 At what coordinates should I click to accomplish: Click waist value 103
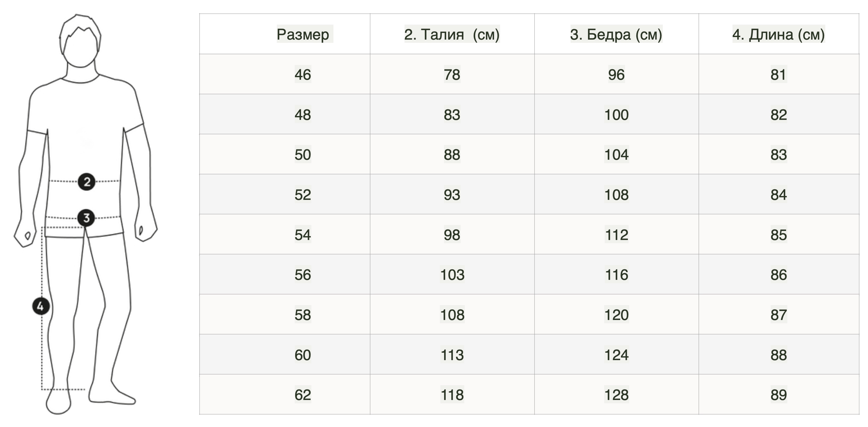click(452, 274)
